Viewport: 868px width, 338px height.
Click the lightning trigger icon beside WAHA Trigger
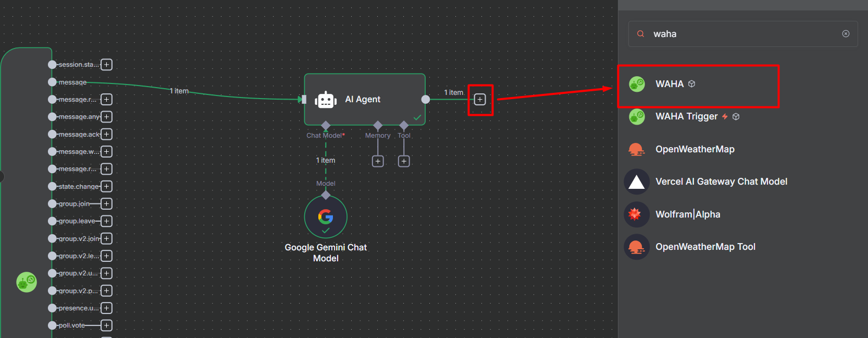[725, 117]
